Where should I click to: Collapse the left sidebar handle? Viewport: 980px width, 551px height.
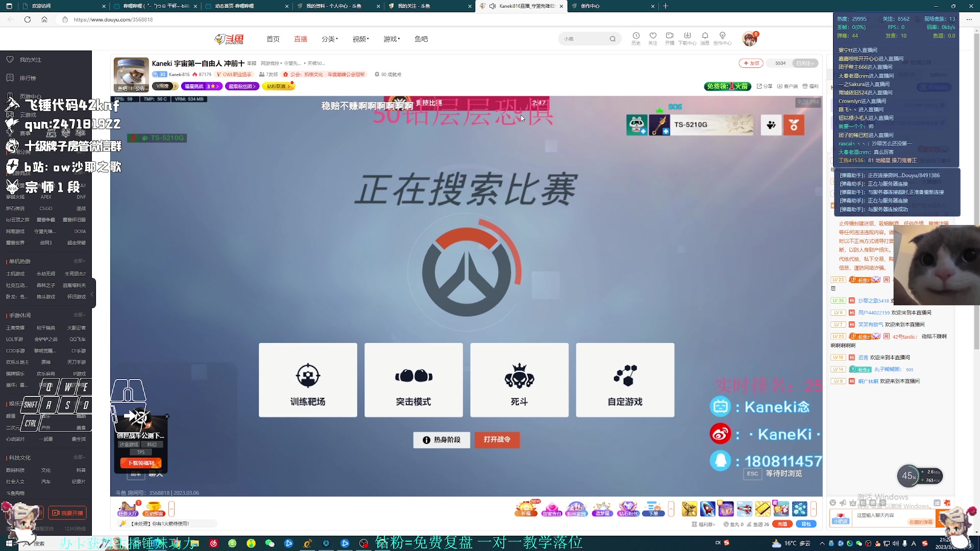coord(93,294)
